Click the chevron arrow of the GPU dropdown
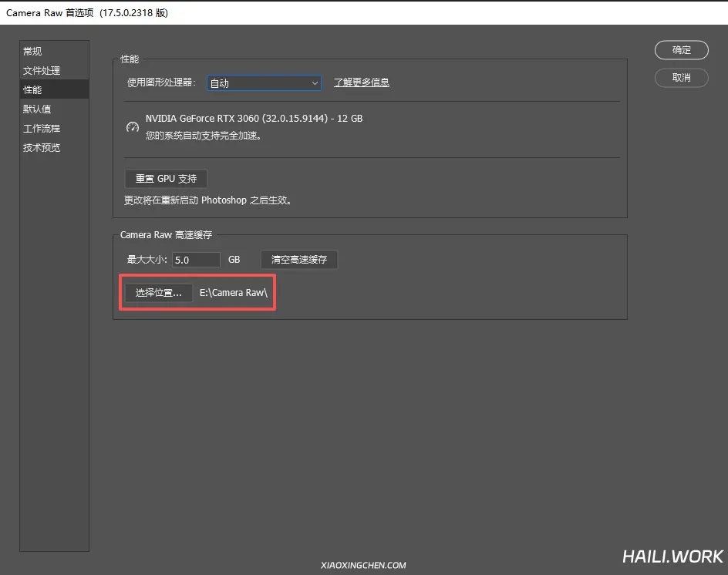 tap(315, 83)
